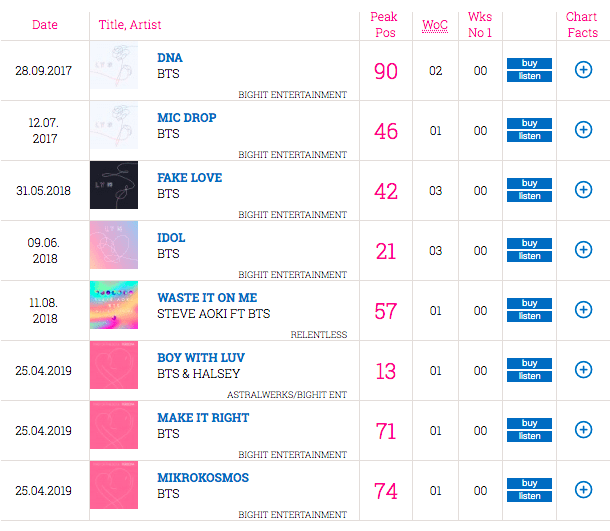Viewport: 610px width, 531px height.
Task: Click MAKE IT RIGHT pink album thumbnail
Action: click(x=114, y=425)
